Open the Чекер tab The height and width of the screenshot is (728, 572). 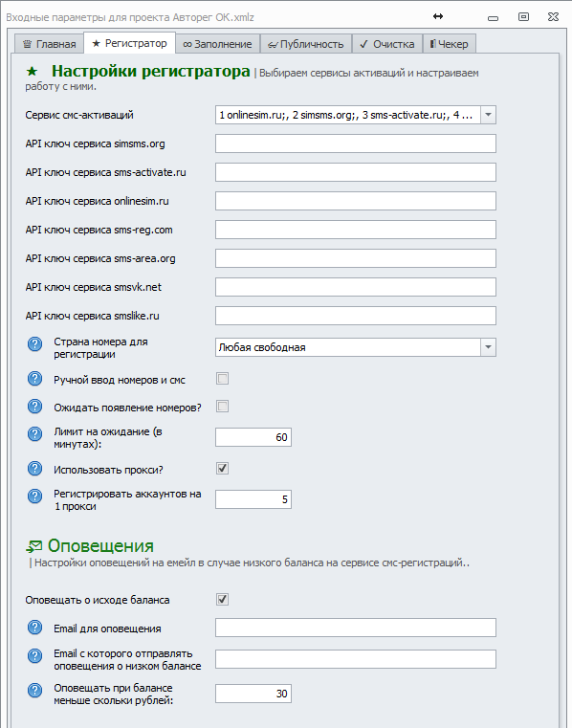tap(449, 44)
